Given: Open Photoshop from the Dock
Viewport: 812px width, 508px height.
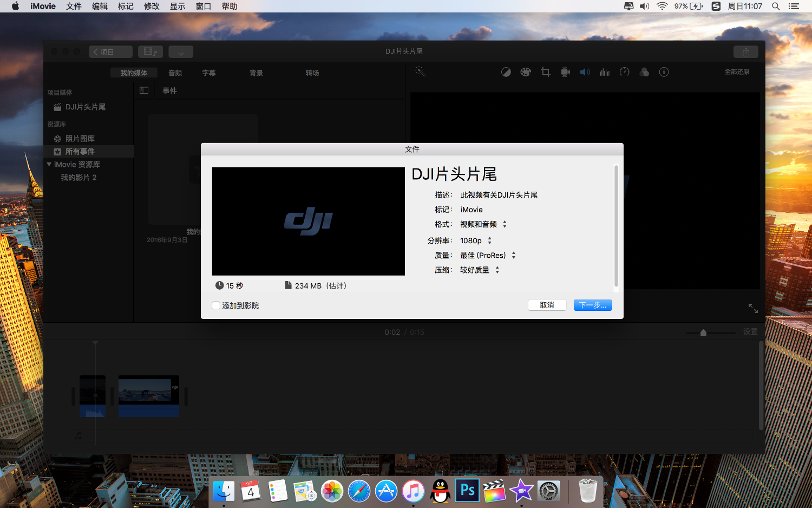Looking at the screenshot, I should 467,491.
